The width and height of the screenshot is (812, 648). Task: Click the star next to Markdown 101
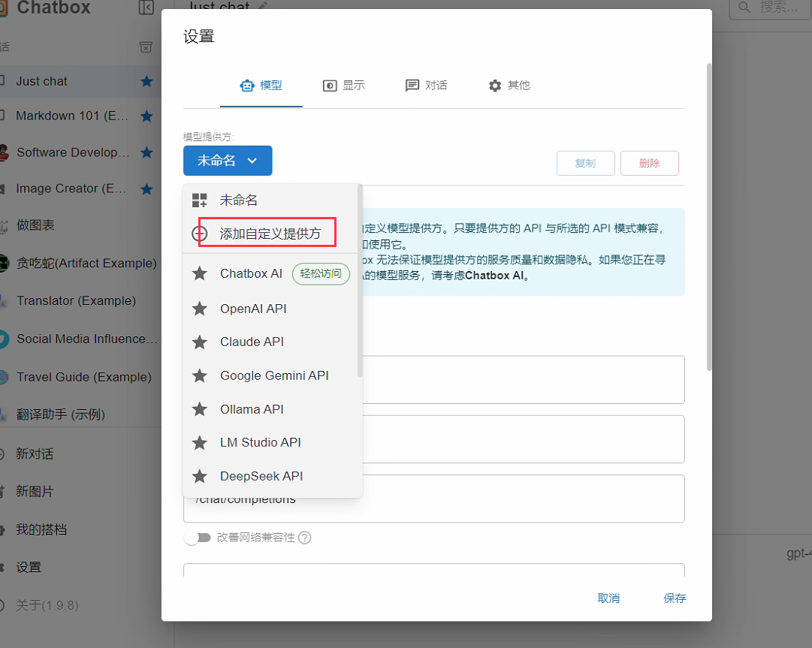(x=146, y=116)
